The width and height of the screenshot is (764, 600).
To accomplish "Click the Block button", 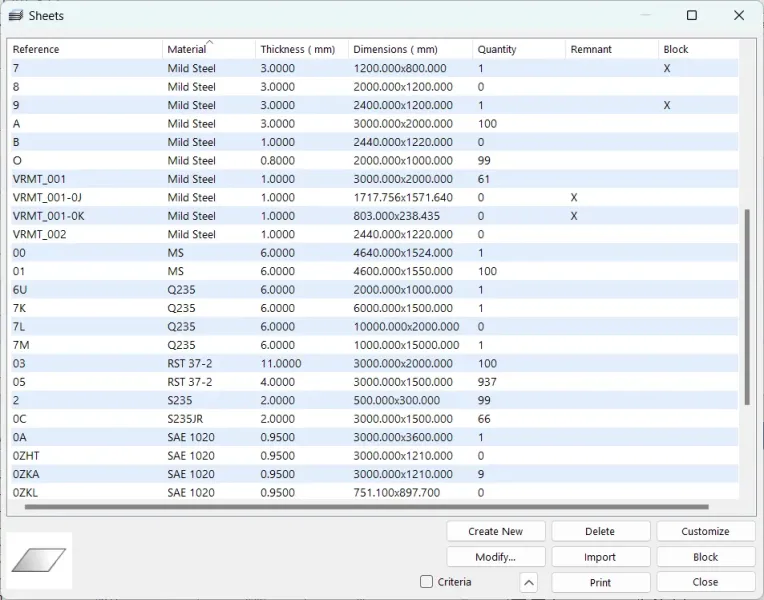I will [x=706, y=557].
